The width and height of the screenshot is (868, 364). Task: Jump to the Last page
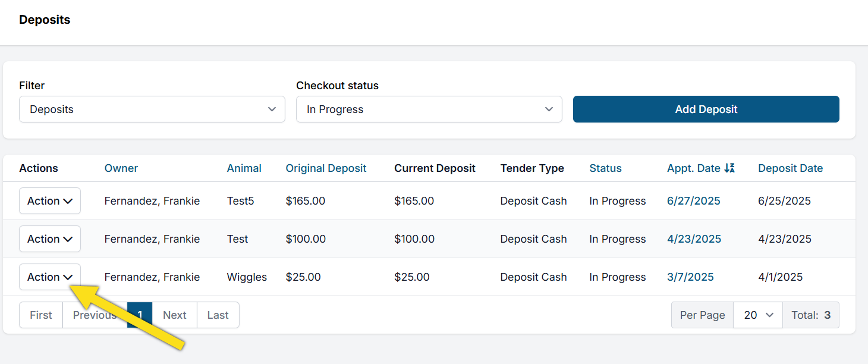218,315
